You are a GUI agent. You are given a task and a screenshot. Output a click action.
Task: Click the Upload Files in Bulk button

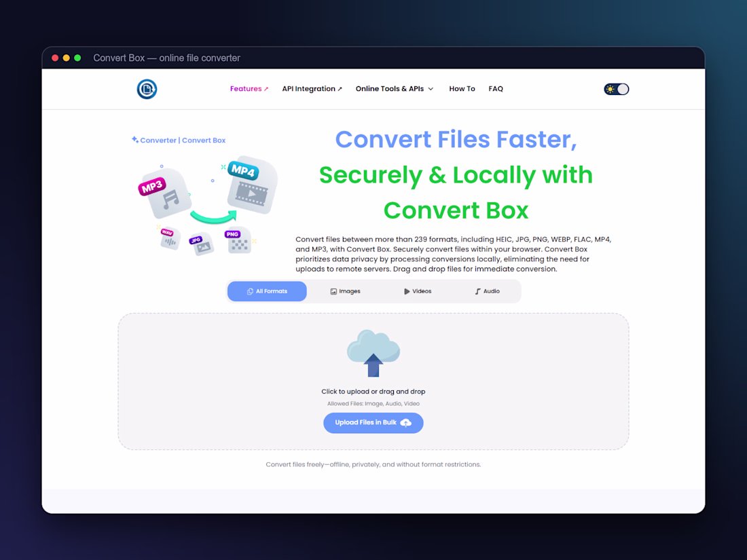pyautogui.click(x=373, y=423)
